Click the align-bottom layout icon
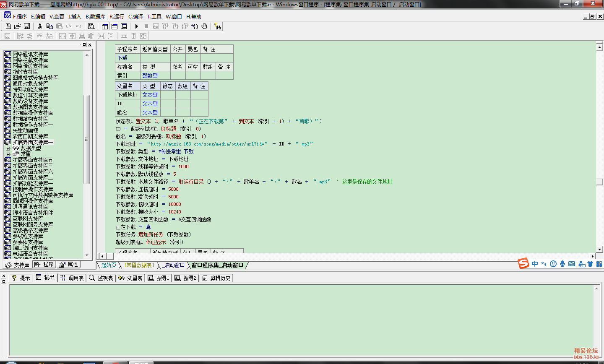 [x=49, y=36]
